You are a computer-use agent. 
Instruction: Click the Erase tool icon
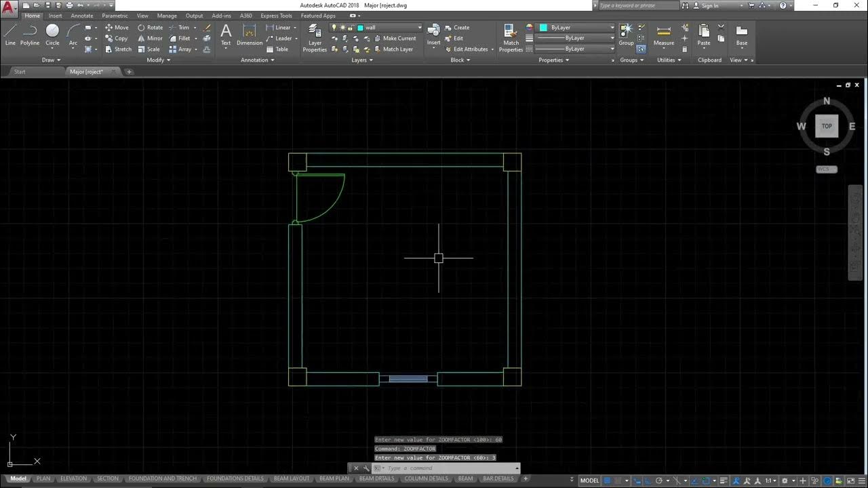(x=208, y=28)
